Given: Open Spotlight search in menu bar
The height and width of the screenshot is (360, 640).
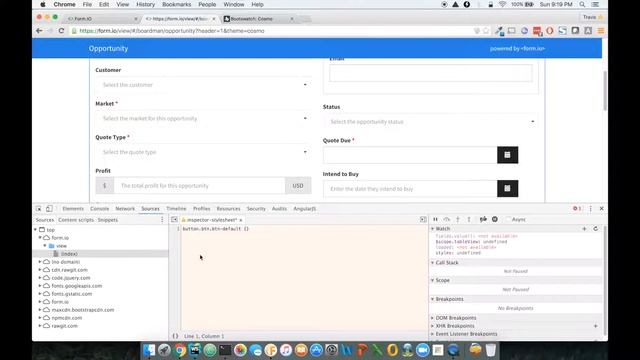Looking at the screenshot, I should [582, 4].
